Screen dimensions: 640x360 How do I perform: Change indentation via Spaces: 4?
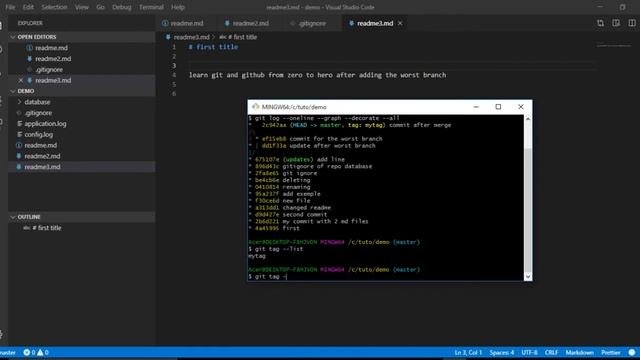502,352
